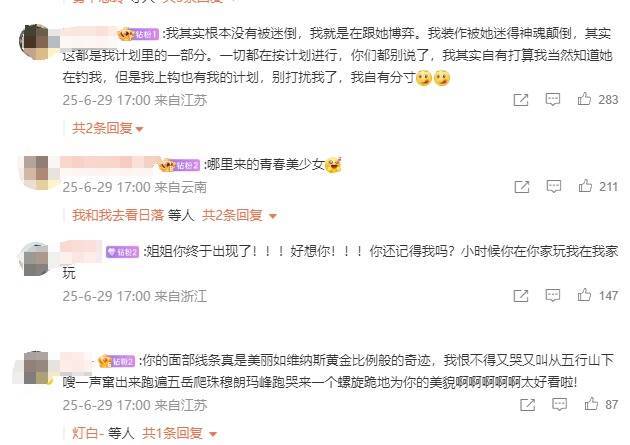Open 我和我去看日落 user link
This screenshot has height=445, width=630.
tap(118, 216)
